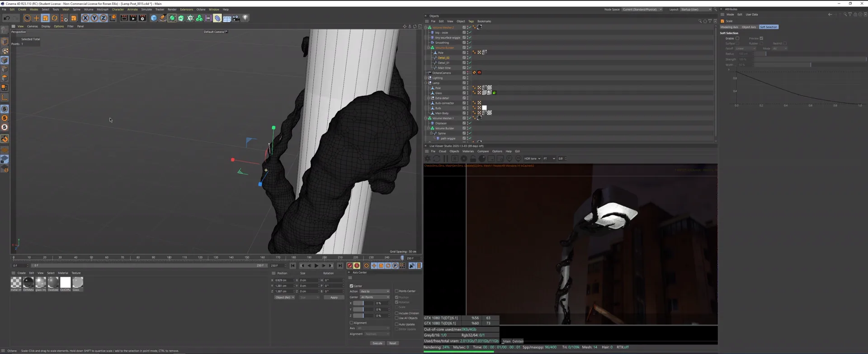Toggle the Z axis lock
868x354 pixels.
tap(103, 18)
